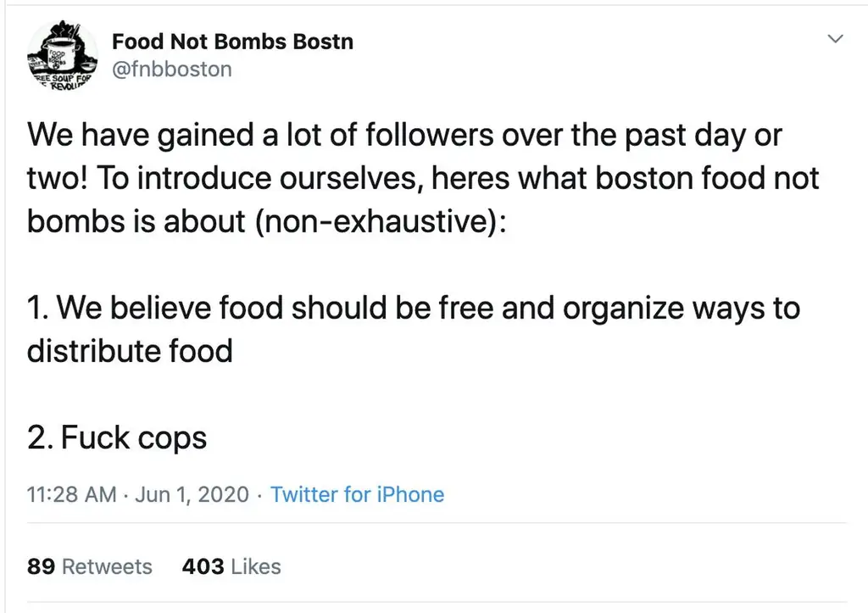Select the Jun 1, 2020 date
The height and width of the screenshot is (613, 868).
192,494
